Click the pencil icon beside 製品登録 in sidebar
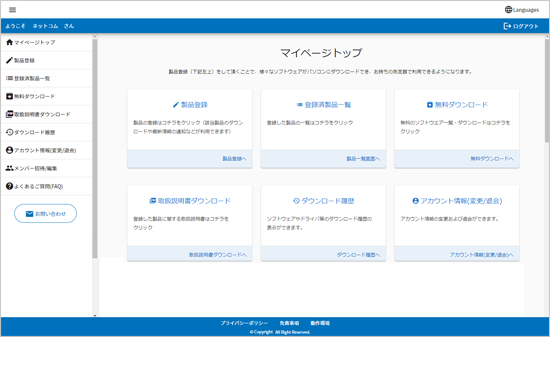550x388 pixels. (x=9, y=60)
